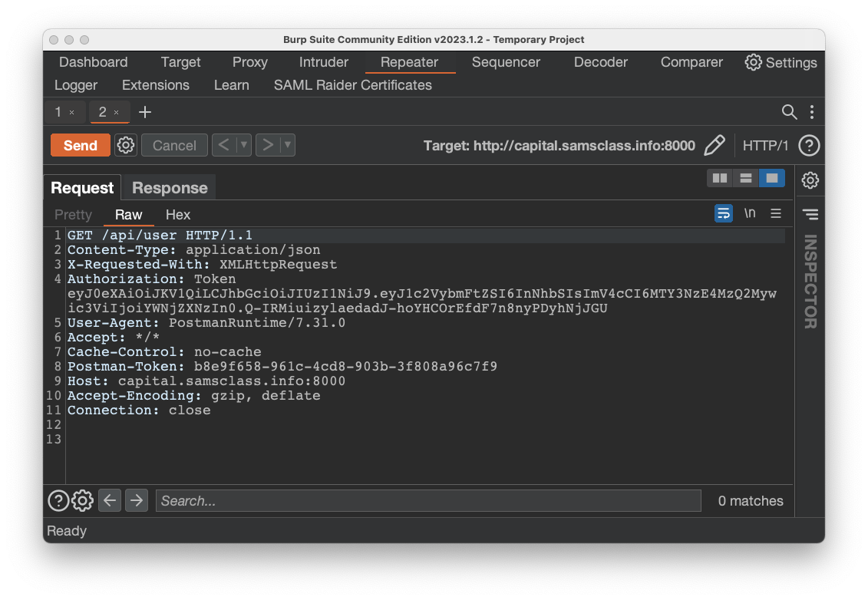The width and height of the screenshot is (868, 600).
Task: Show the Response pane tab
Action: coord(170,188)
